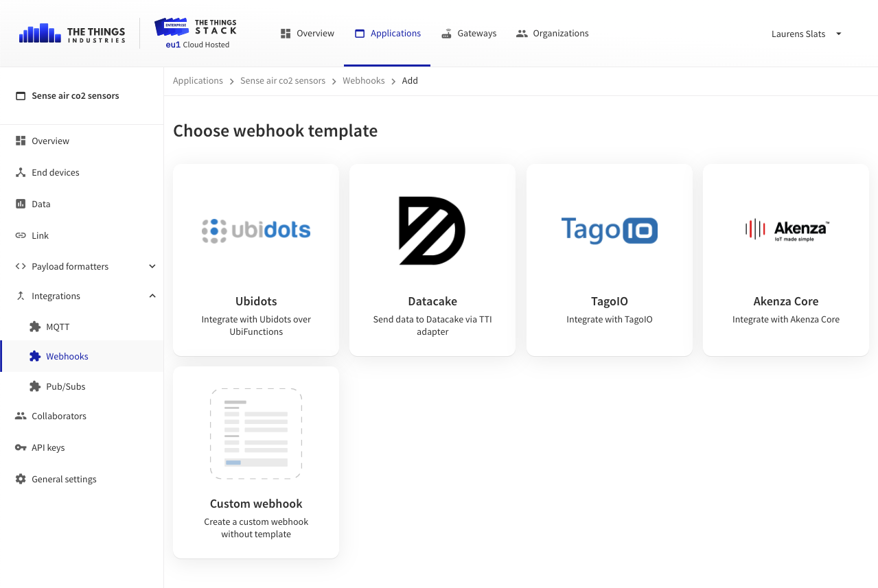
Task: Choose the Ubidots template title
Action: (256, 301)
